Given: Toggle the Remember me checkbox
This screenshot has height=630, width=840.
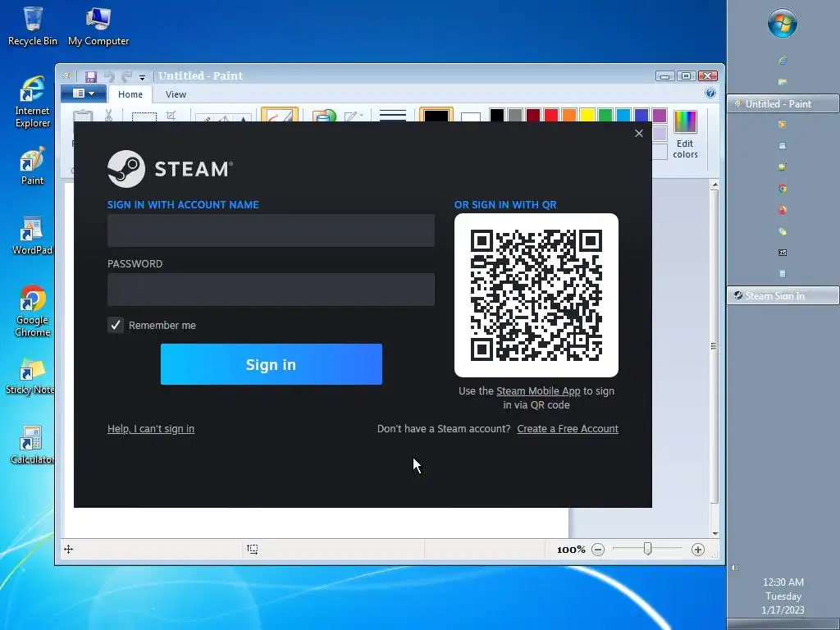Looking at the screenshot, I should point(116,325).
